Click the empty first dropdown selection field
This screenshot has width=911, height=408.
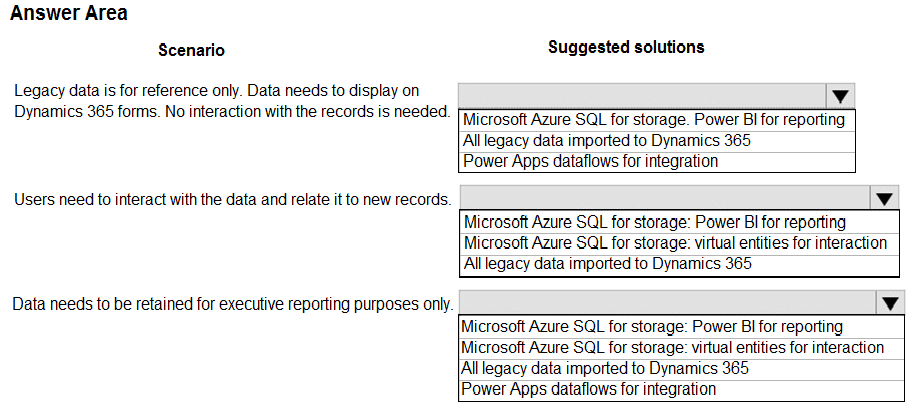point(642,96)
